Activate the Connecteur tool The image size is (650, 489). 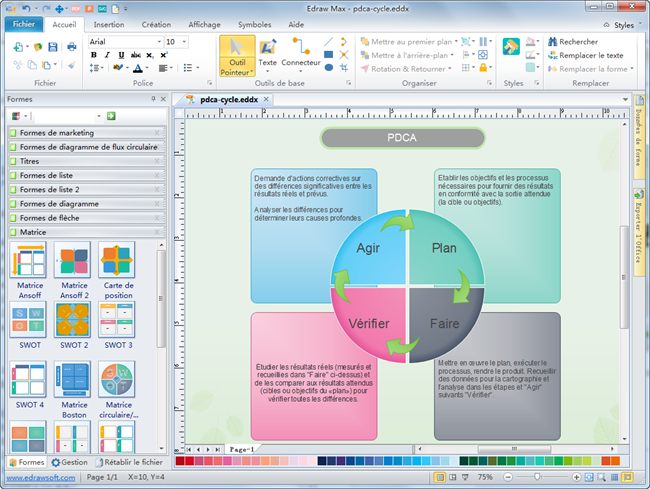[300, 48]
